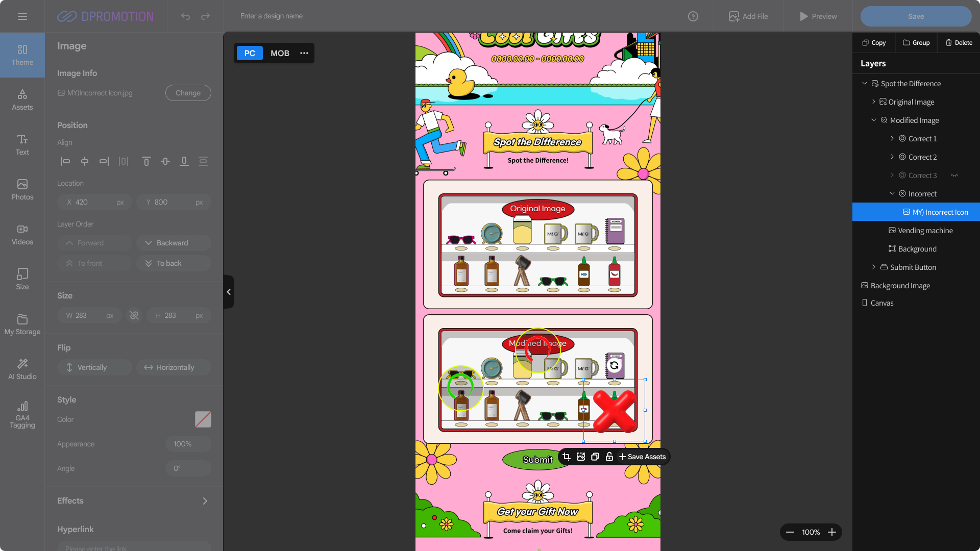This screenshot has width=980, height=551.
Task: Click the Change image button
Action: click(x=188, y=93)
